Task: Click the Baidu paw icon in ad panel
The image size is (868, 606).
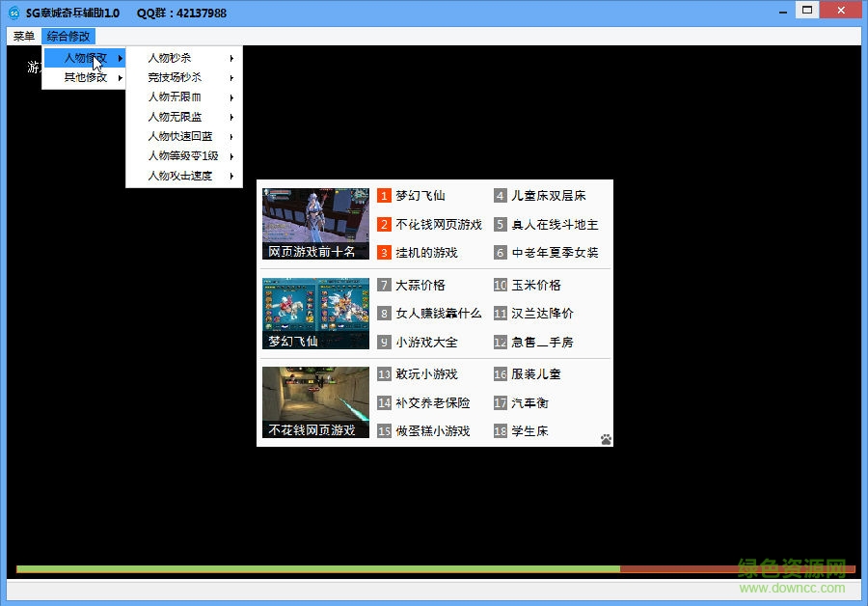Action: [606, 439]
